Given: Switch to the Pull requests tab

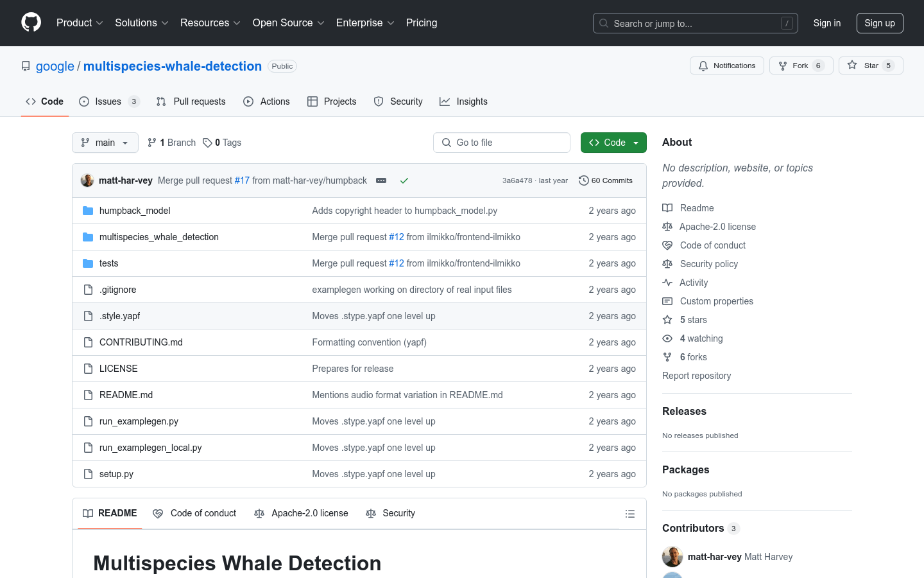Looking at the screenshot, I should [x=191, y=101].
